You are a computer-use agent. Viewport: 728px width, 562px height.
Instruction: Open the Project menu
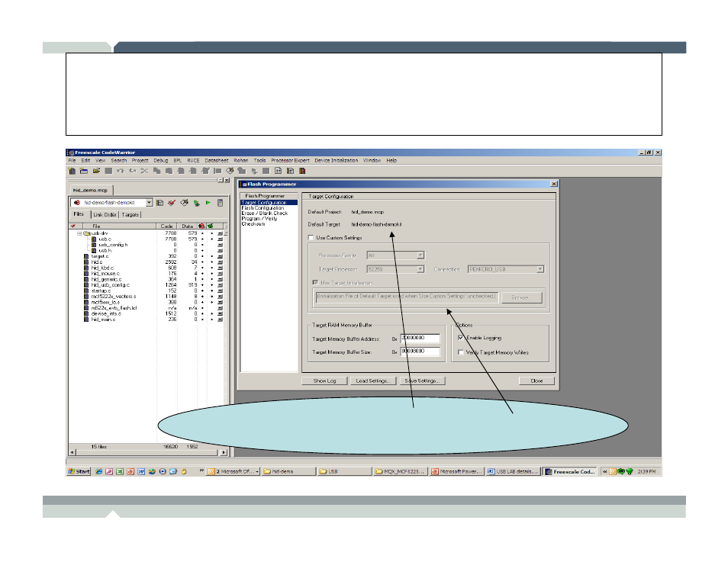pos(140,161)
